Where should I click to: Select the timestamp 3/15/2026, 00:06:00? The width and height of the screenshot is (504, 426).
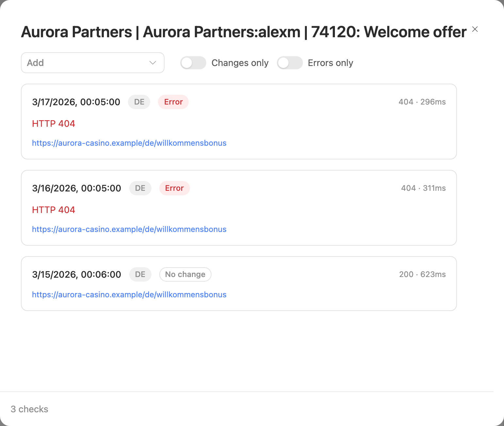(77, 274)
